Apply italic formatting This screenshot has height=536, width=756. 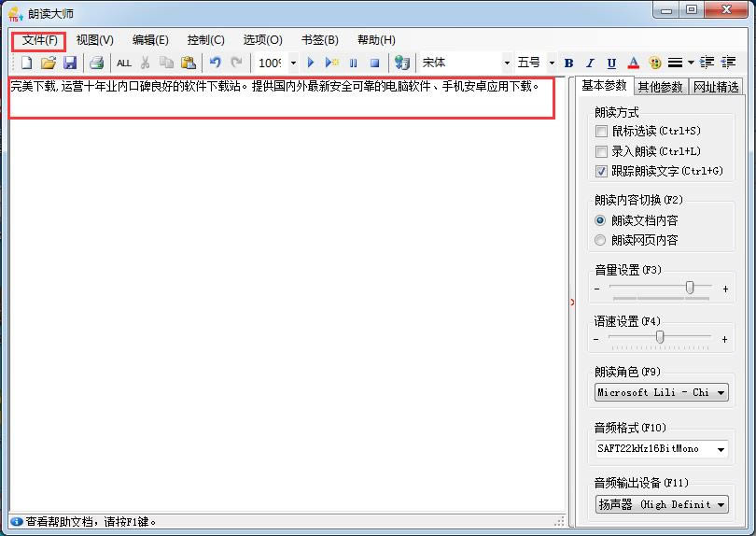point(590,63)
